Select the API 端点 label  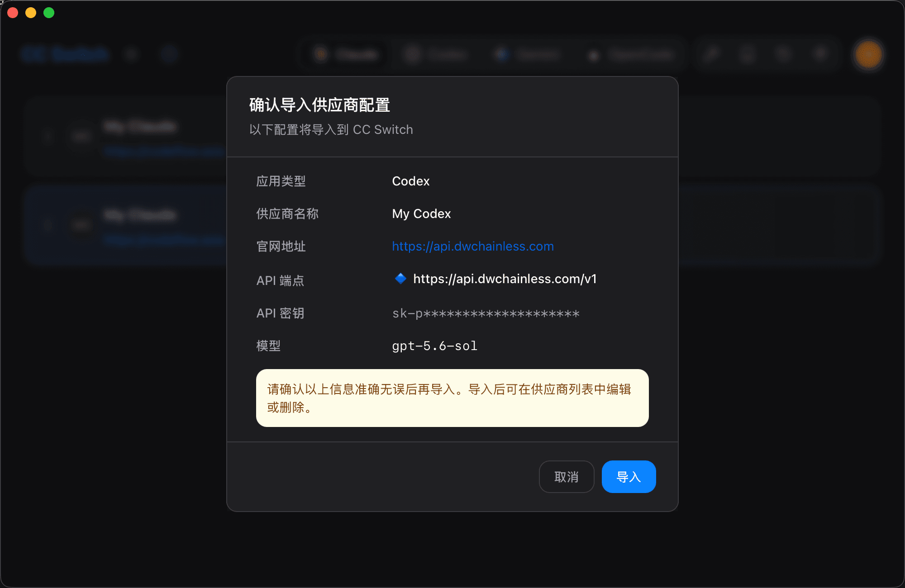pyautogui.click(x=280, y=280)
